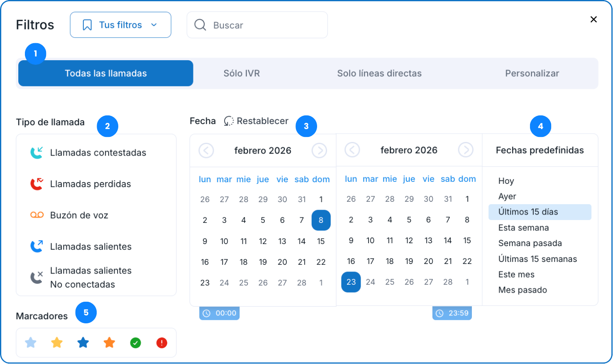
Task: Switch to the Sólo IVR tab
Action: click(242, 73)
